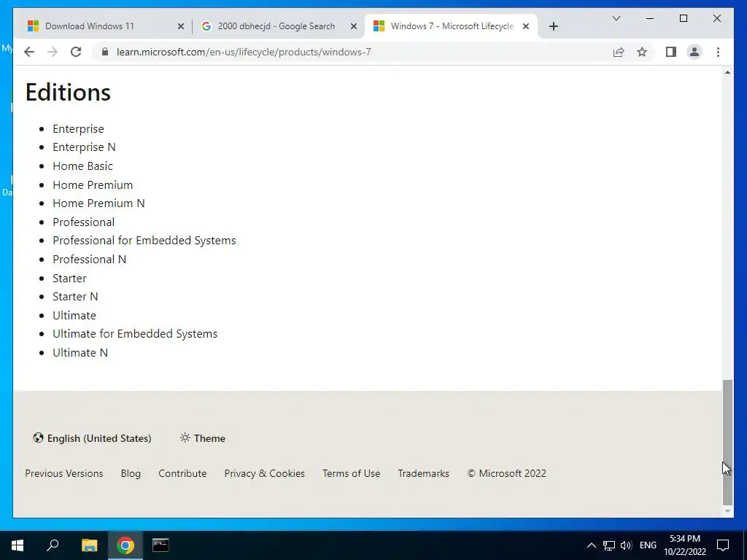Change language via English (United States)
Screen dimensions: 747x560
pyautogui.click(x=92, y=438)
